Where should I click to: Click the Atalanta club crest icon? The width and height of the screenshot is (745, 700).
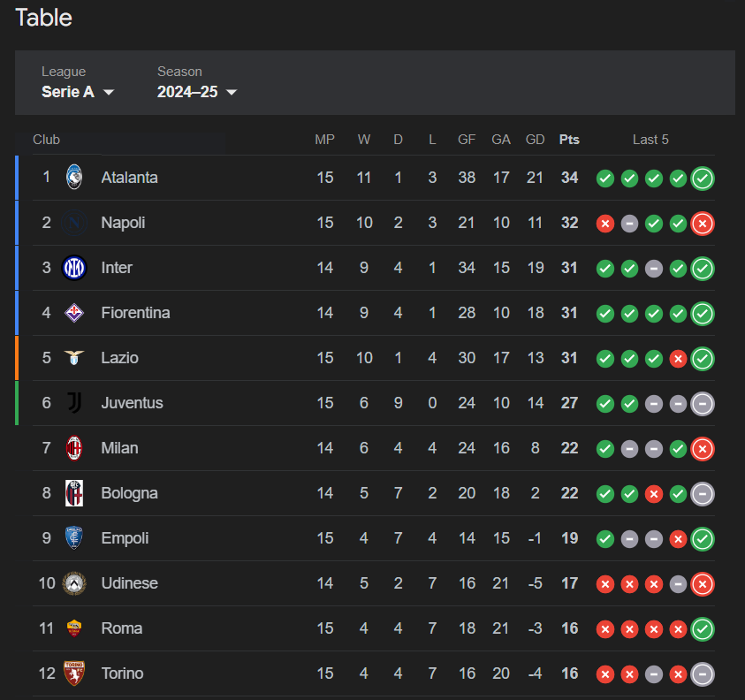point(74,178)
